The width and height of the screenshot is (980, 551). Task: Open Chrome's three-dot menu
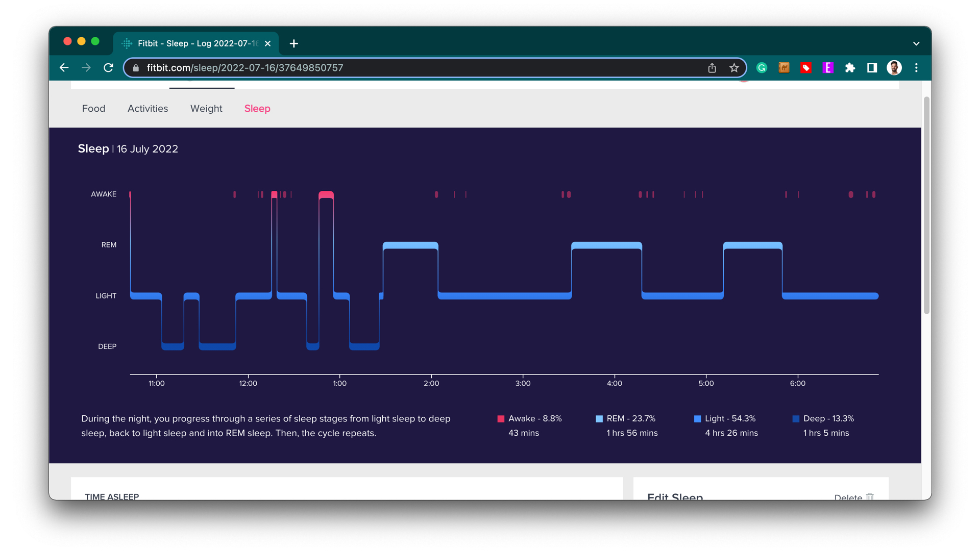tap(916, 68)
